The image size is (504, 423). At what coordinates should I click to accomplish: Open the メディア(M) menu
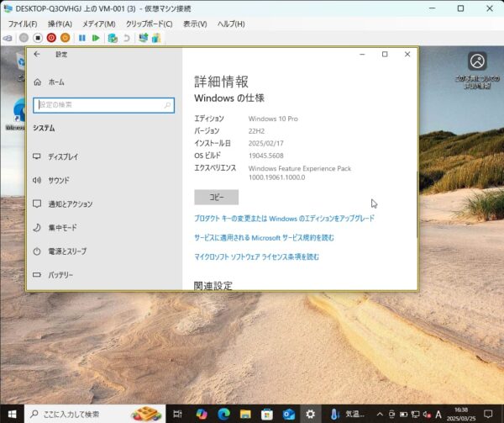[x=99, y=24]
